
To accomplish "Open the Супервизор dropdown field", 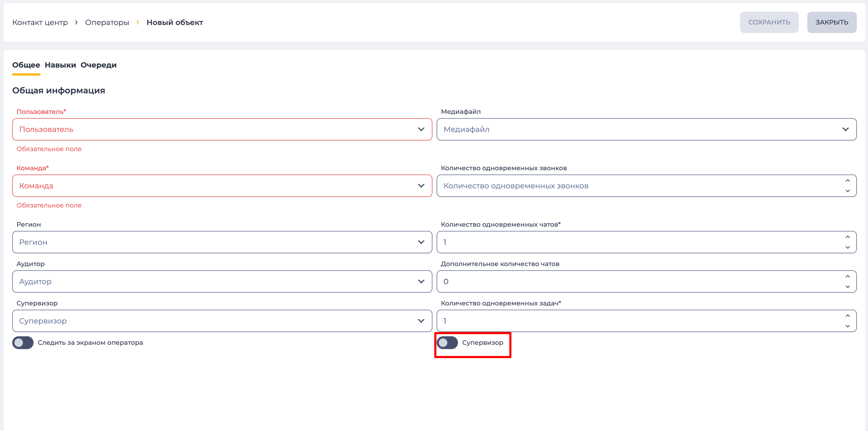I will click(x=222, y=321).
